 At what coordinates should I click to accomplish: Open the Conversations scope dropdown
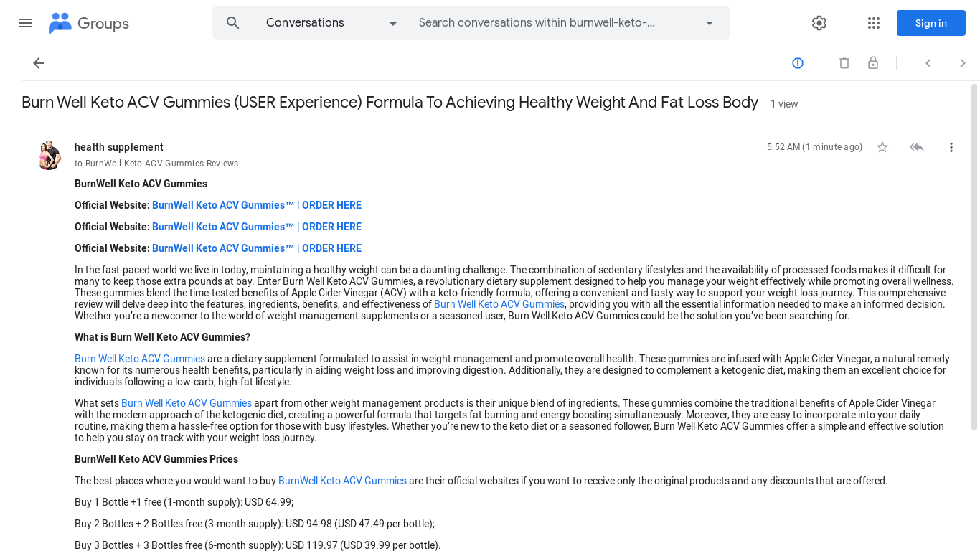pos(331,23)
